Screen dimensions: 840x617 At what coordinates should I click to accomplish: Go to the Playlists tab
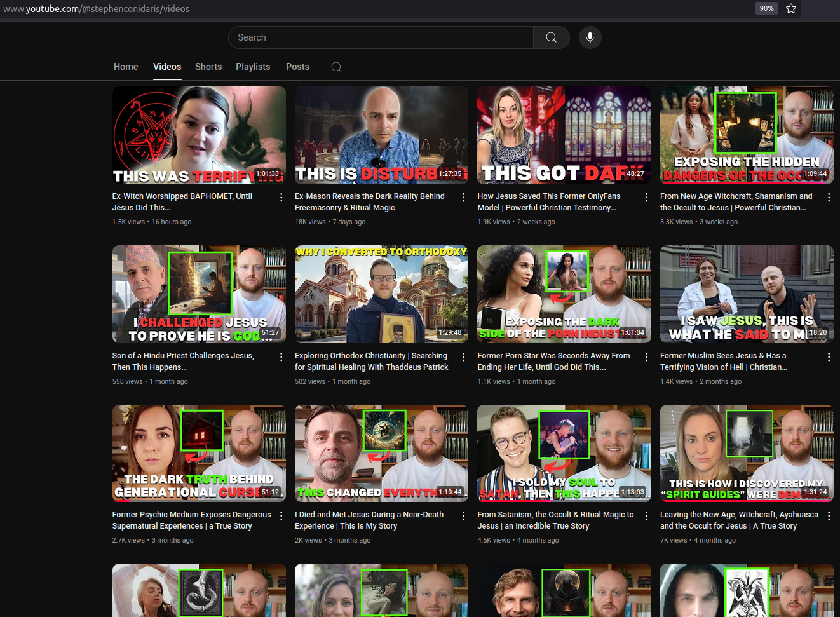253,67
